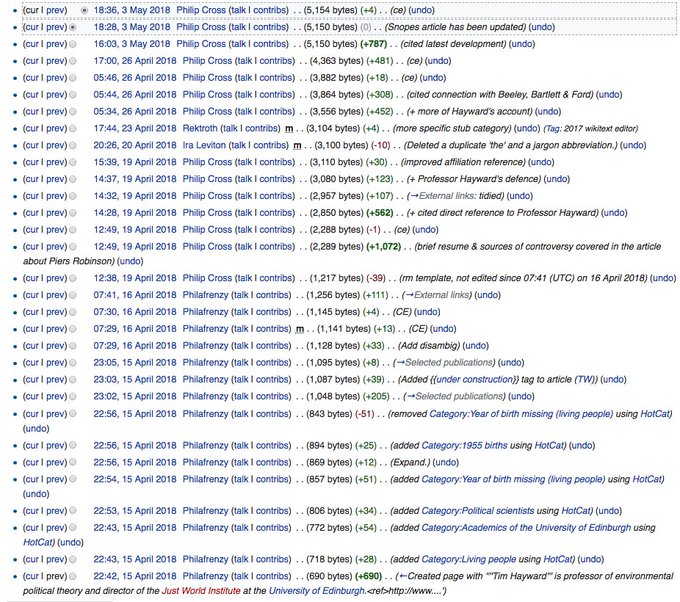
Task: Select radio button for 16:03, 3 May 2018 revision
Action: [73, 44]
